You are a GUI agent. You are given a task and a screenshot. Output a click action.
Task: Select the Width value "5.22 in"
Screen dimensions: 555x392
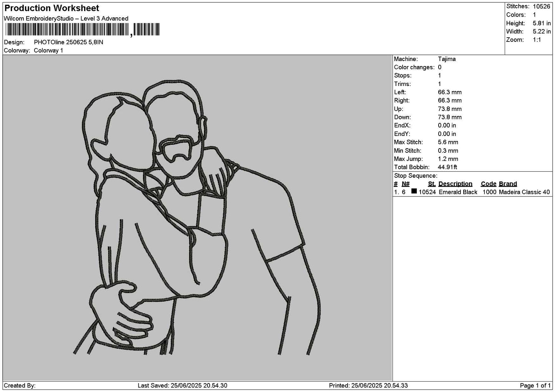coord(542,32)
